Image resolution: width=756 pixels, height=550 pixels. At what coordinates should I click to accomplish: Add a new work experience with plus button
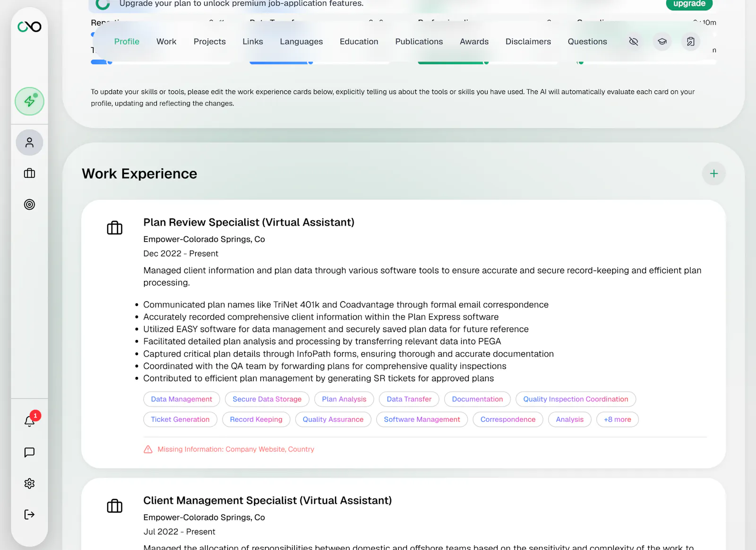(x=713, y=174)
